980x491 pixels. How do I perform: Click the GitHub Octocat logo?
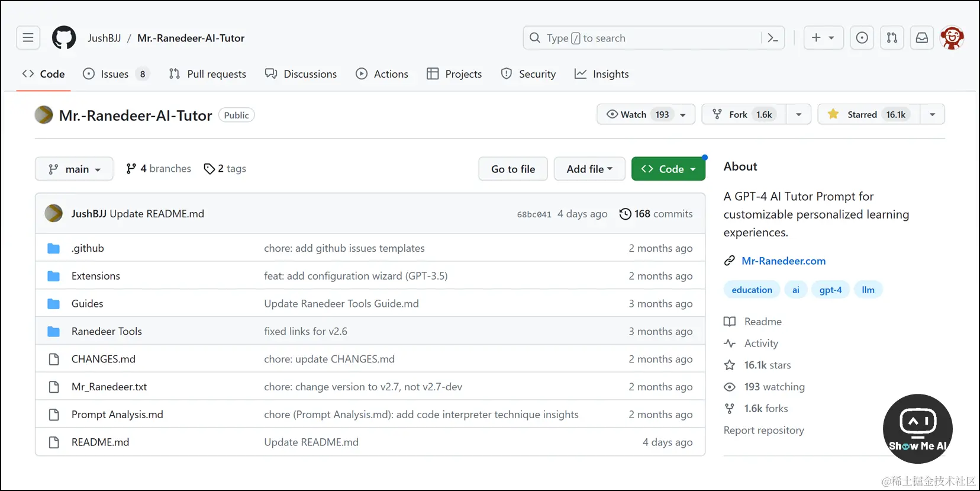[x=64, y=38]
